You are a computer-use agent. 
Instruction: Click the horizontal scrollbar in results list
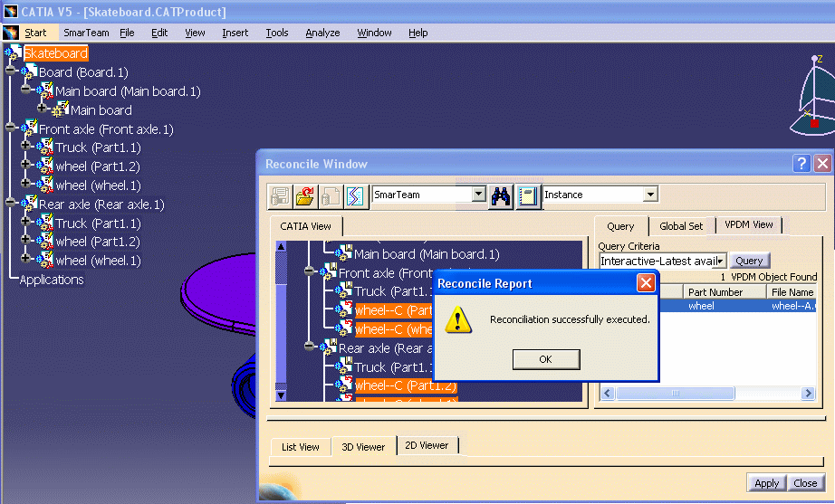706,394
